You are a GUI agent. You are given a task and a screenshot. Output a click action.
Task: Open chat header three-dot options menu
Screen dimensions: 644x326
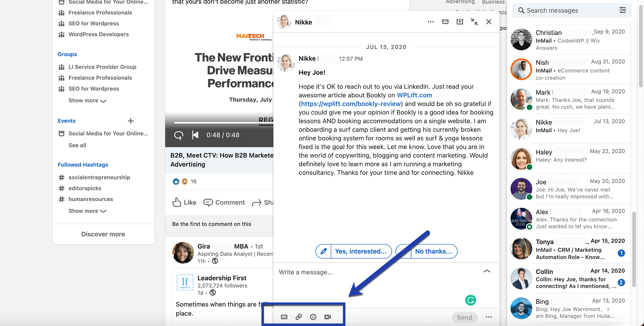pyautogui.click(x=431, y=22)
